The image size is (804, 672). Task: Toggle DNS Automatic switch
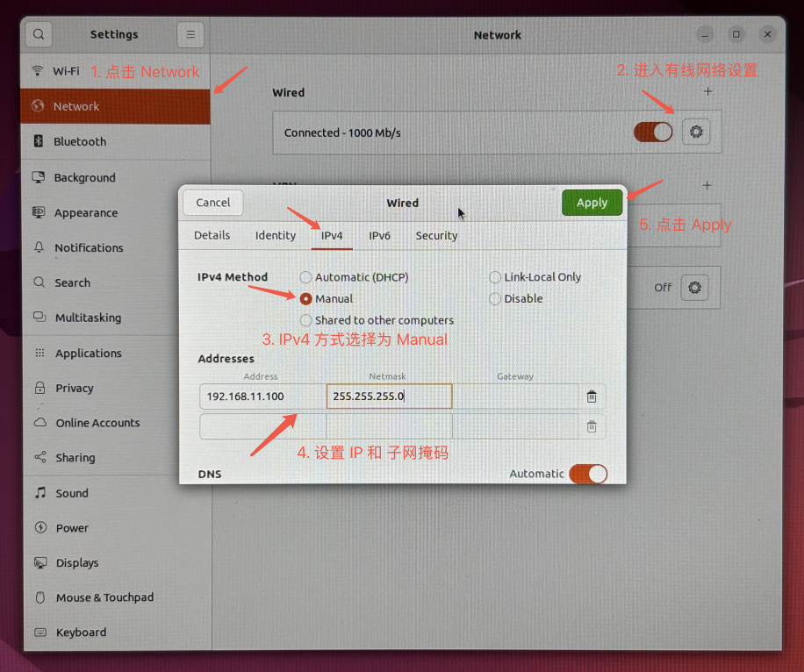tap(588, 474)
